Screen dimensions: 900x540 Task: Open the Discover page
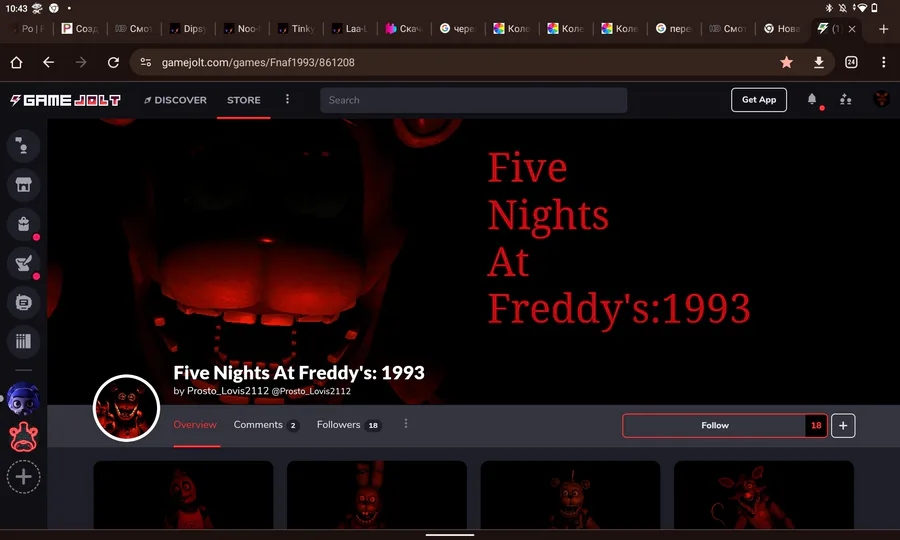point(175,100)
